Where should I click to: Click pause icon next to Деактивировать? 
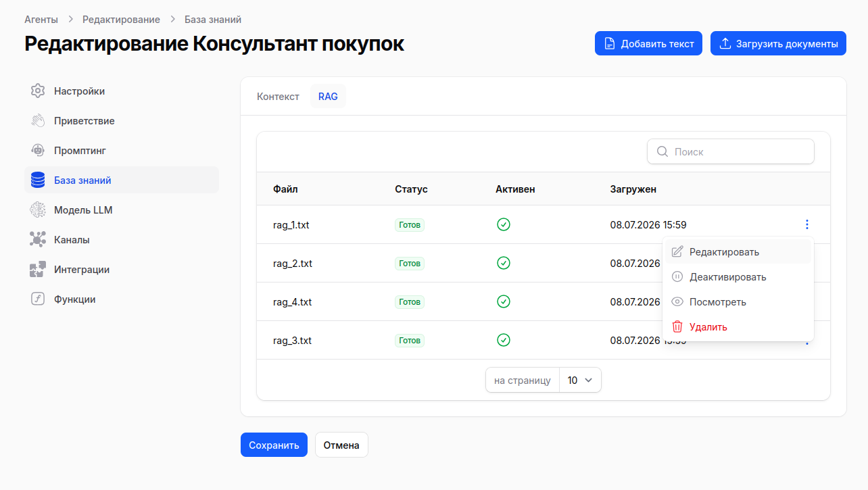point(677,277)
